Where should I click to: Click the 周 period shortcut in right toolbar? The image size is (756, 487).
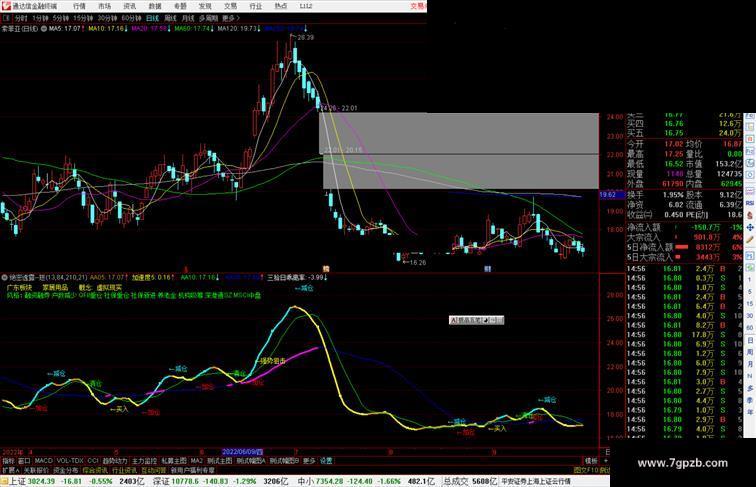coord(750,352)
